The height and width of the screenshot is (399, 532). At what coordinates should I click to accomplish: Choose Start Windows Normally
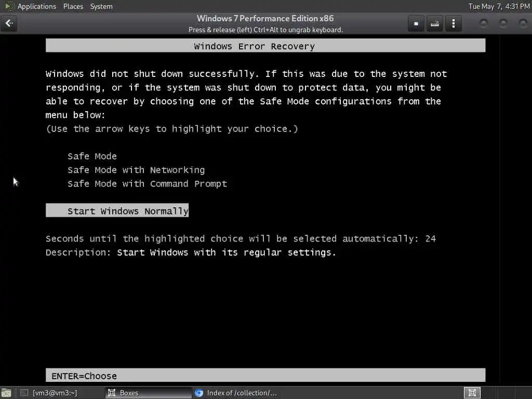117,211
